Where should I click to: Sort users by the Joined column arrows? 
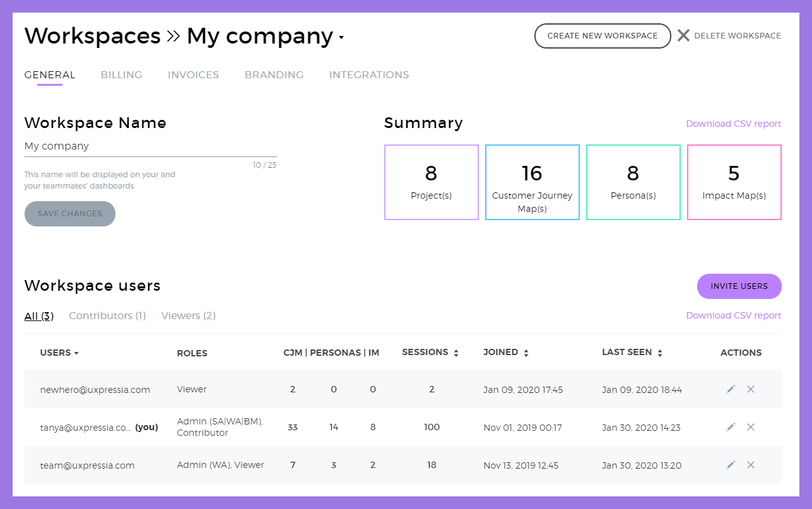pyautogui.click(x=526, y=353)
